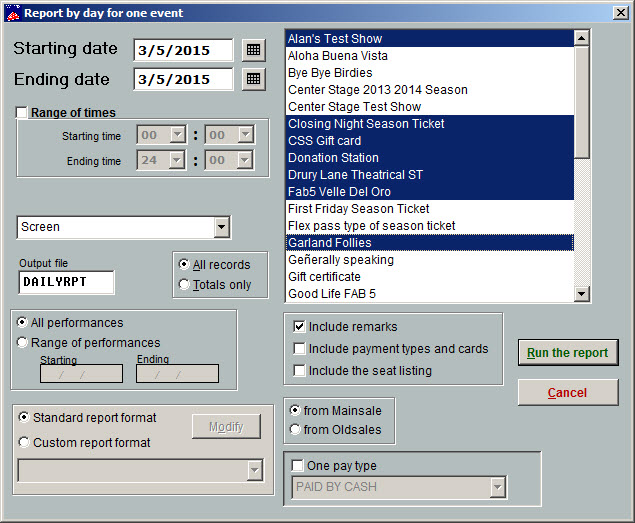Click Run the report button
The height and width of the screenshot is (523, 635).
pyautogui.click(x=568, y=352)
